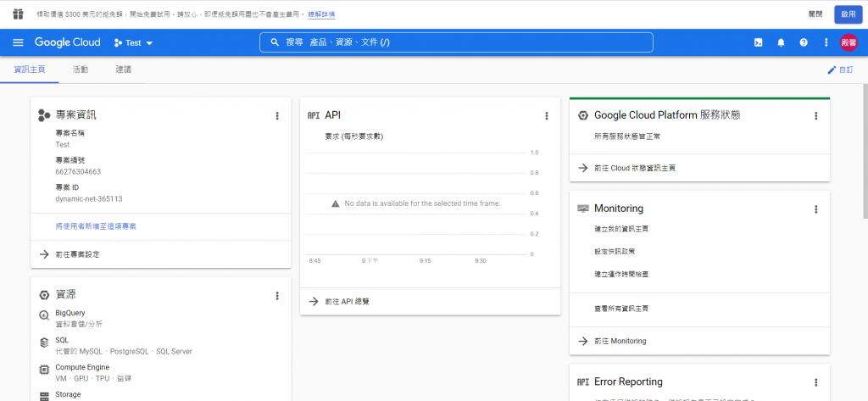Click the API card header icon
The width and height of the screenshot is (868, 401).
[314, 115]
